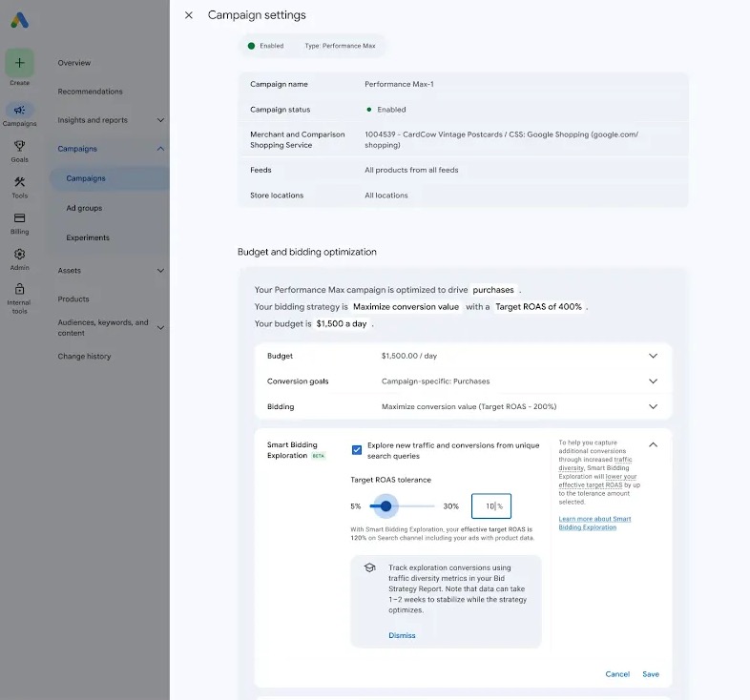
Task: Click the Performance Max-1 campaign name
Action: click(399, 84)
